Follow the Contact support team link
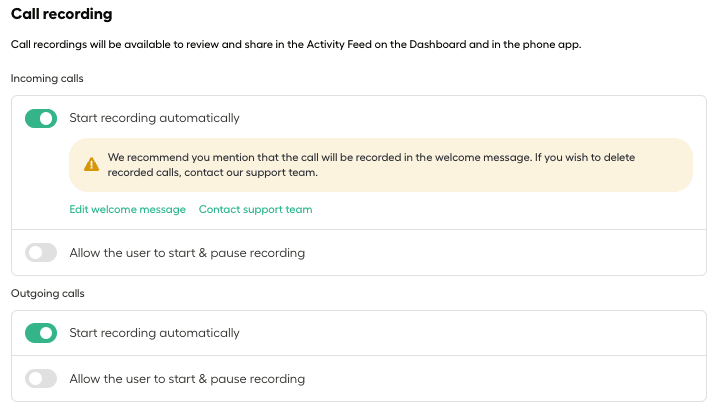Viewport: 725px width, 413px height. point(256,210)
